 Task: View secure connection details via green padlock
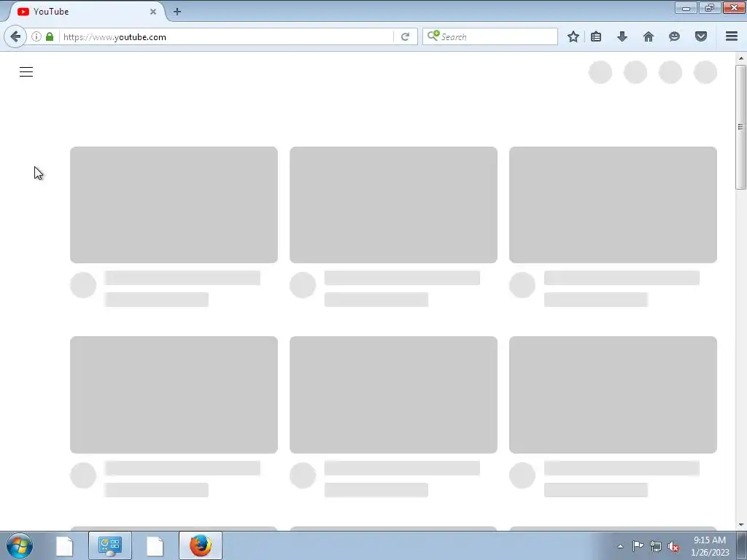click(x=50, y=36)
